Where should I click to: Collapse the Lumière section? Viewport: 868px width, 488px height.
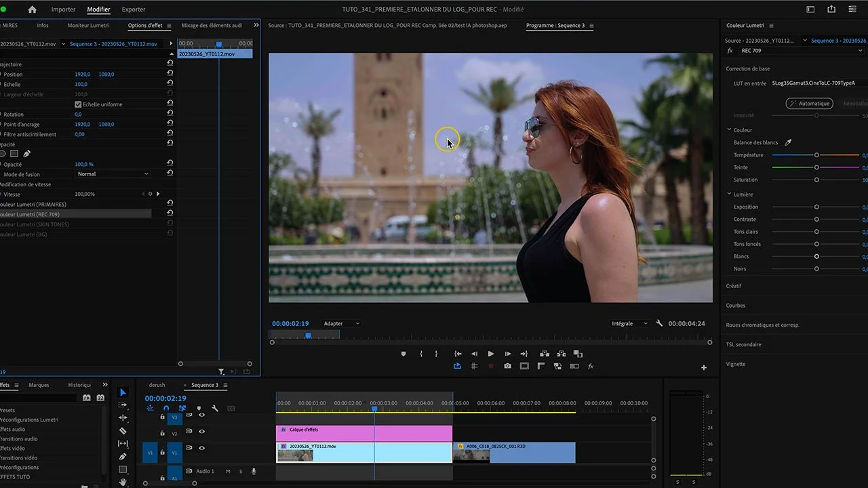click(729, 195)
